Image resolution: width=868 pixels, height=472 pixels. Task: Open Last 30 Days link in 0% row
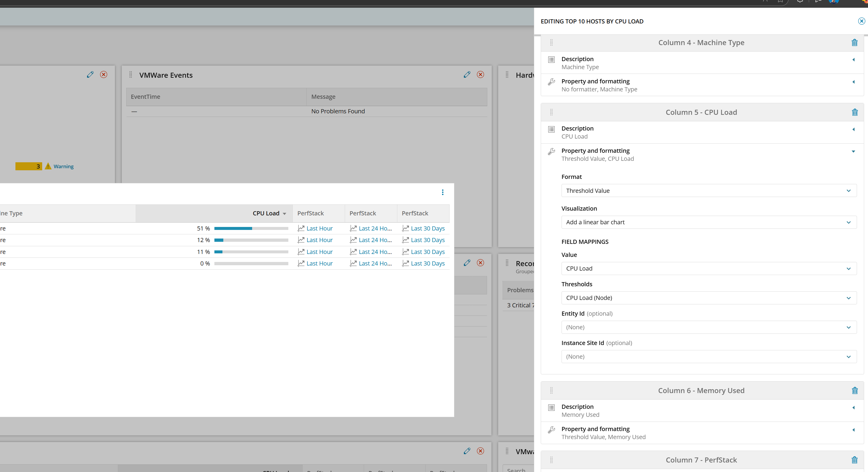pyautogui.click(x=427, y=264)
